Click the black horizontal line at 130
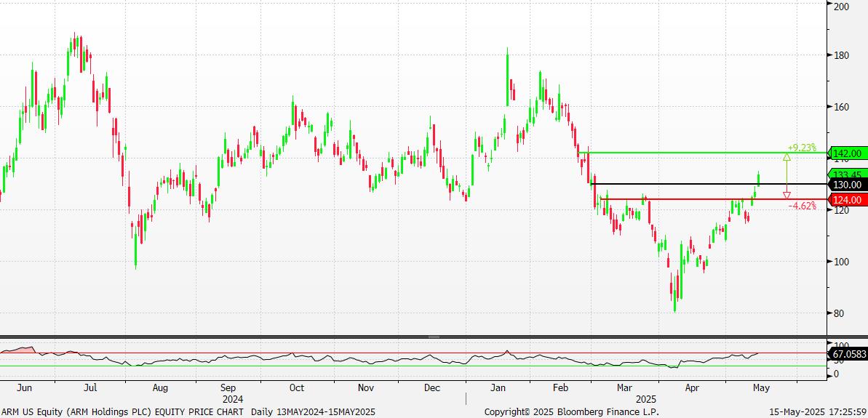Screen dimensions: 868x418 point(709,184)
